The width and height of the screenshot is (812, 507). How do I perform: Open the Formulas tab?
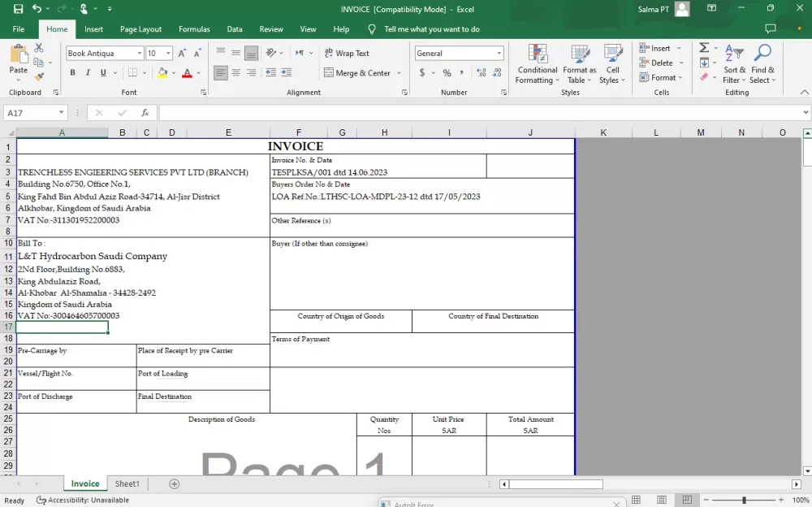click(194, 29)
